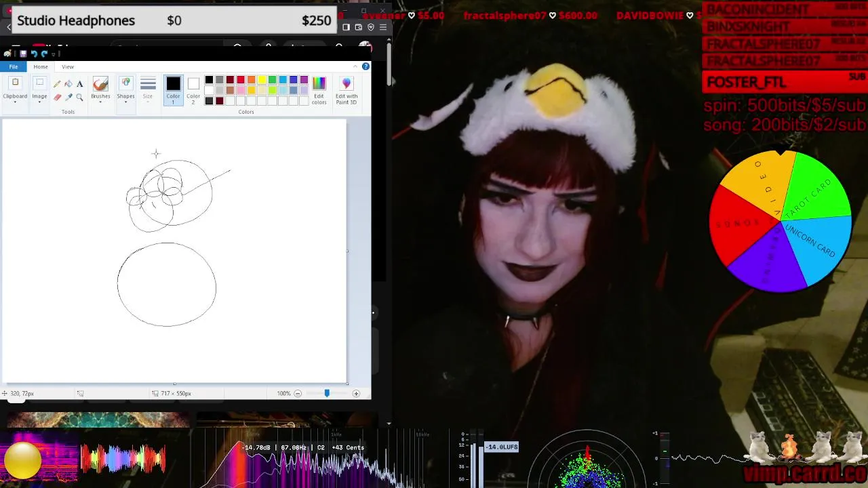
Task: Pick the green color swatch
Action: (272, 80)
